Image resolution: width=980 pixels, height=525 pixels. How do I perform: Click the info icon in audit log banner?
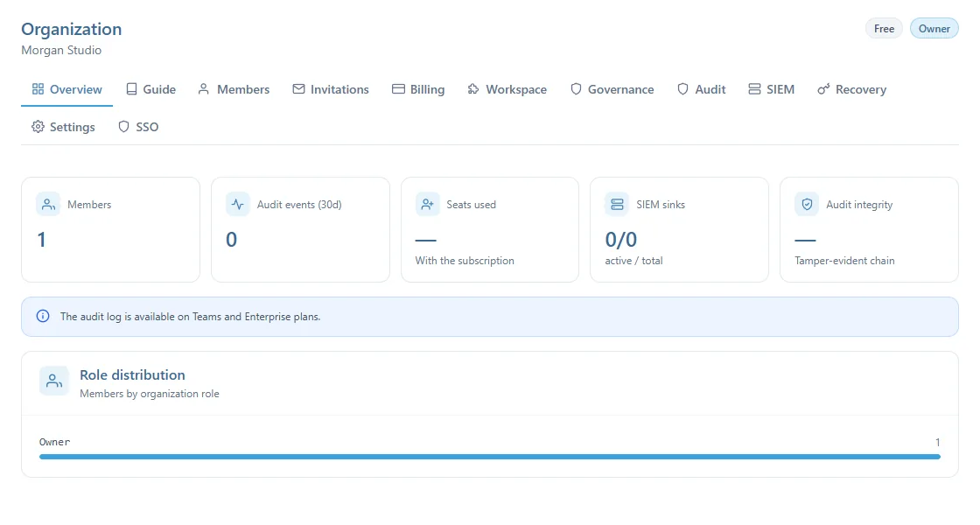pos(43,316)
